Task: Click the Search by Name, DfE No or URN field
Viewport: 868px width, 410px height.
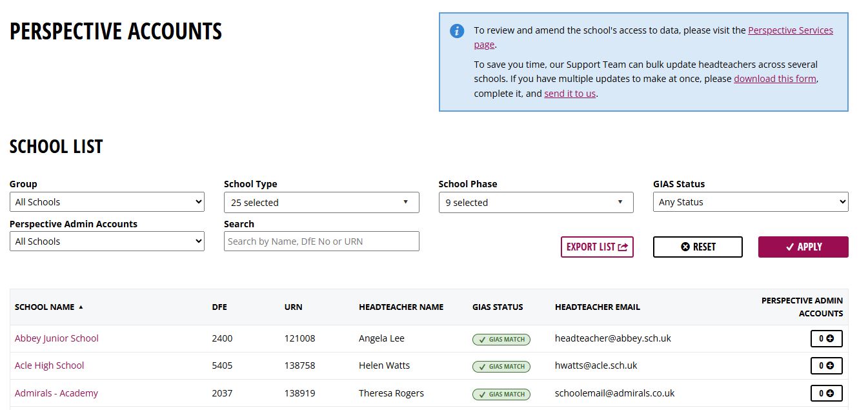Action: click(321, 241)
